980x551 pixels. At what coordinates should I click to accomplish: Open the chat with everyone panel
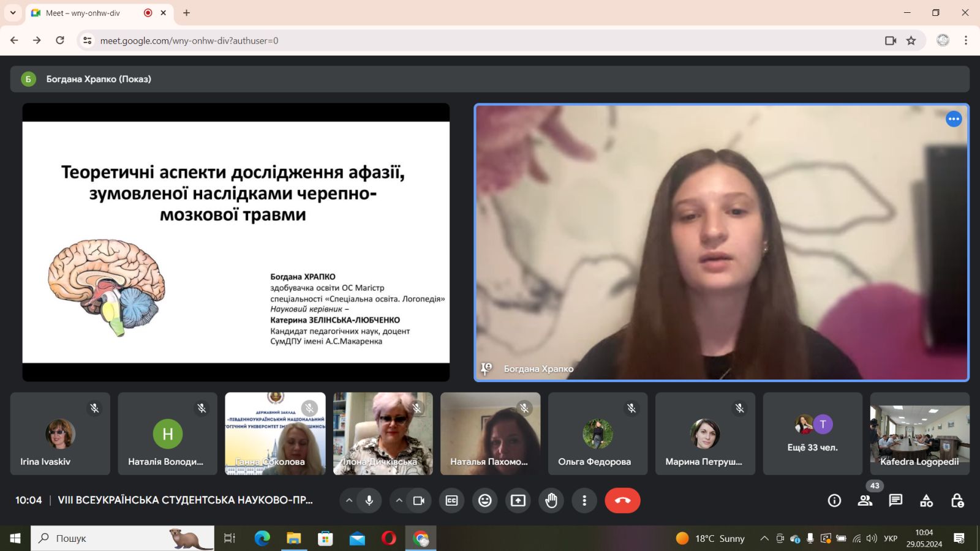click(895, 501)
